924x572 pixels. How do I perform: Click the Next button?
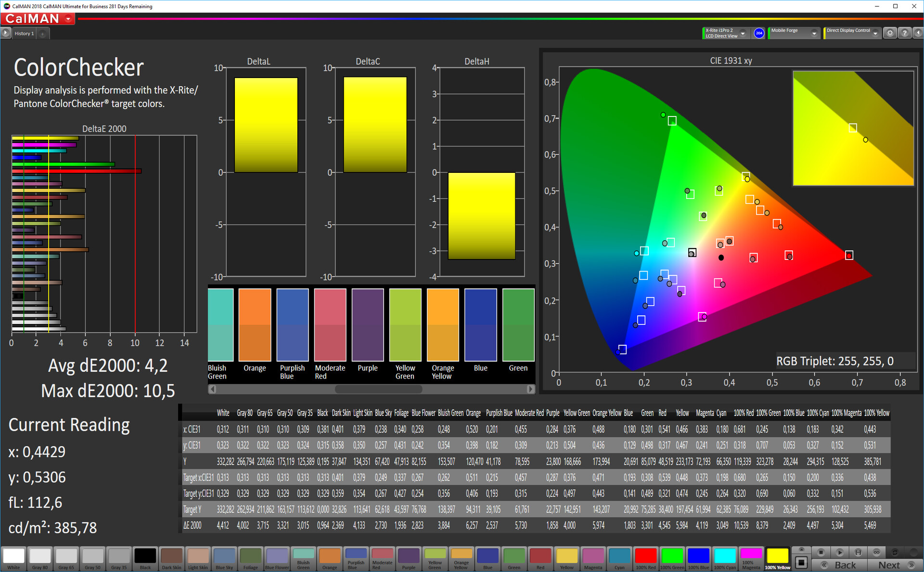895,565
